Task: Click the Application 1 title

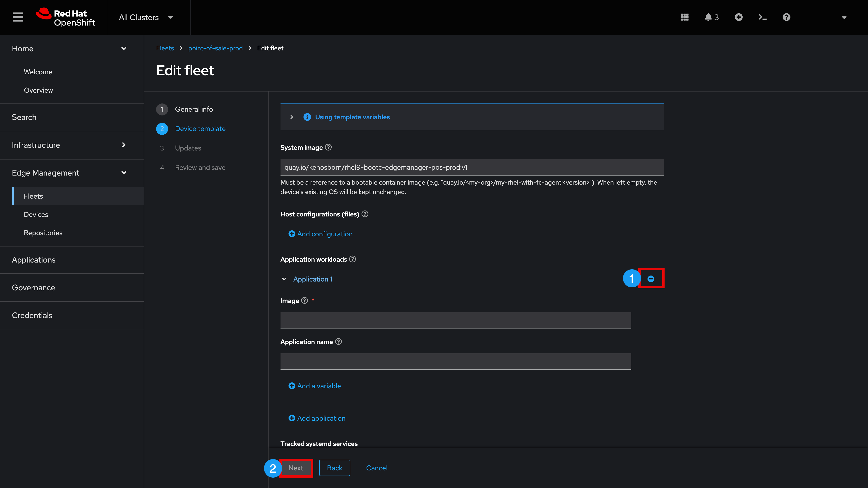Action: [x=313, y=279]
